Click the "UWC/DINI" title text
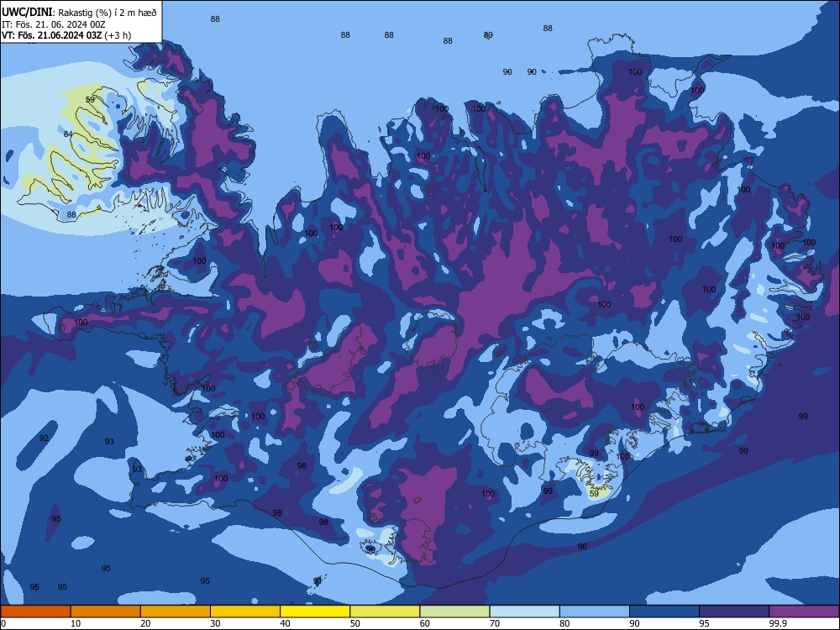 (27, 13)
